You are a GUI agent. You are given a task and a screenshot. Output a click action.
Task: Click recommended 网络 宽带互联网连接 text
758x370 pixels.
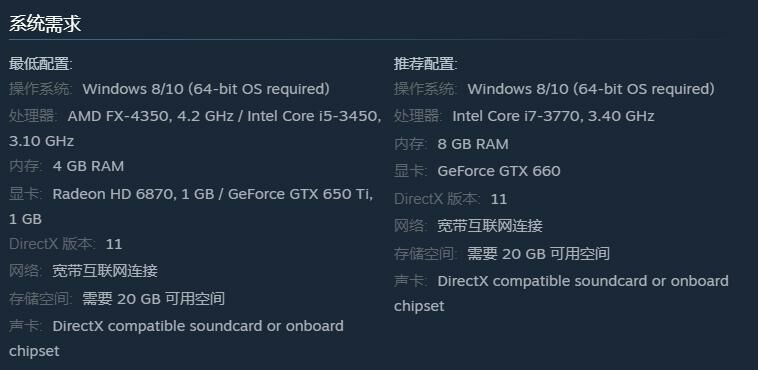pos(490,226)
